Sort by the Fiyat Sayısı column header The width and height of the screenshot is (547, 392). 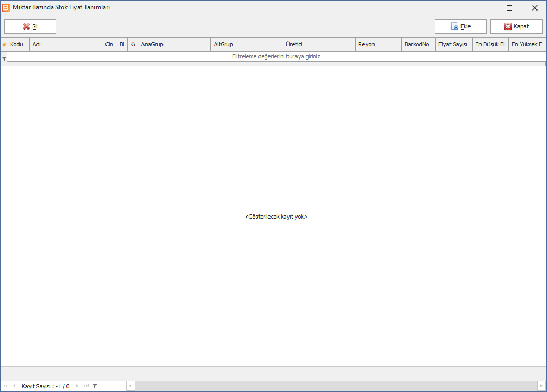454,45
